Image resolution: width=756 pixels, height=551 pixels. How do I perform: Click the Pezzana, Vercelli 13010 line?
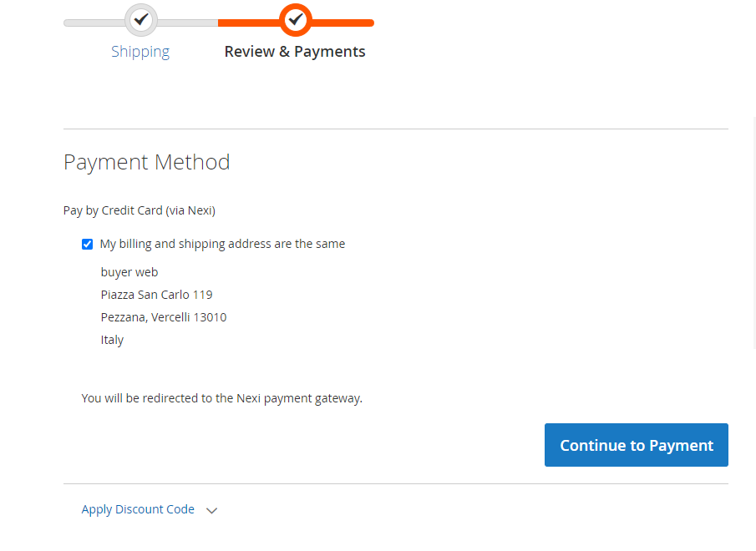(x=164, y=317)
